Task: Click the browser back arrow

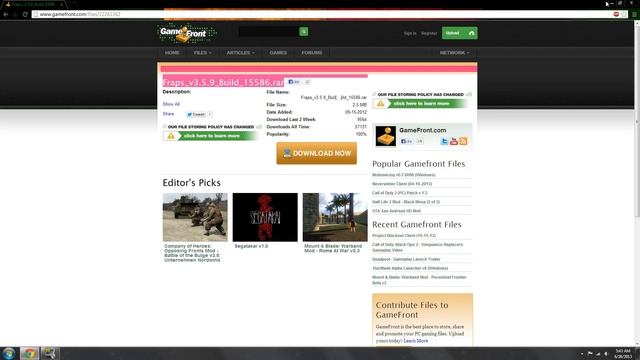Action: 6,14
